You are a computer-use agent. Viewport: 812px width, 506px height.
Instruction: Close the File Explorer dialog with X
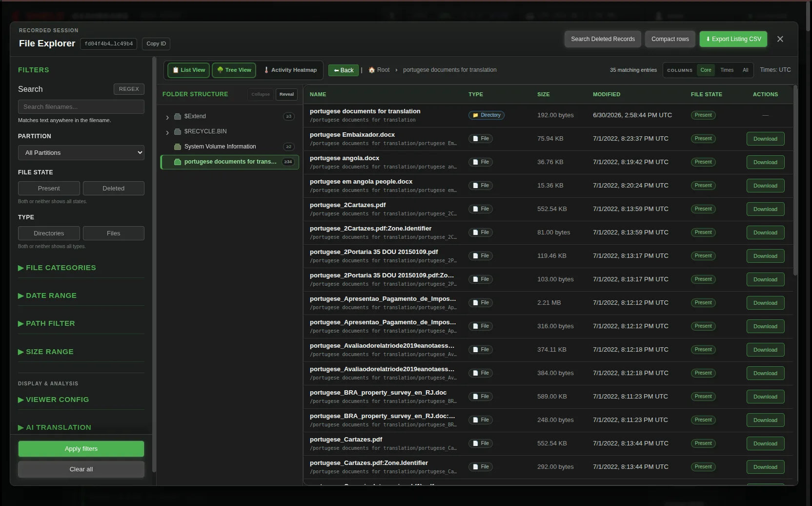click(x=780, y=39)
